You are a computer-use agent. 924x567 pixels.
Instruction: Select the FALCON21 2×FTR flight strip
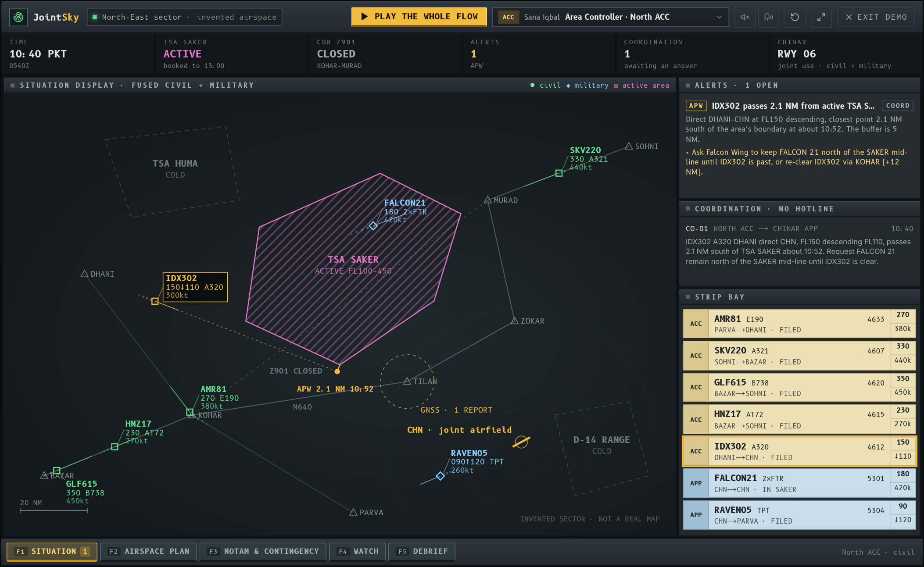pos(799,483)
